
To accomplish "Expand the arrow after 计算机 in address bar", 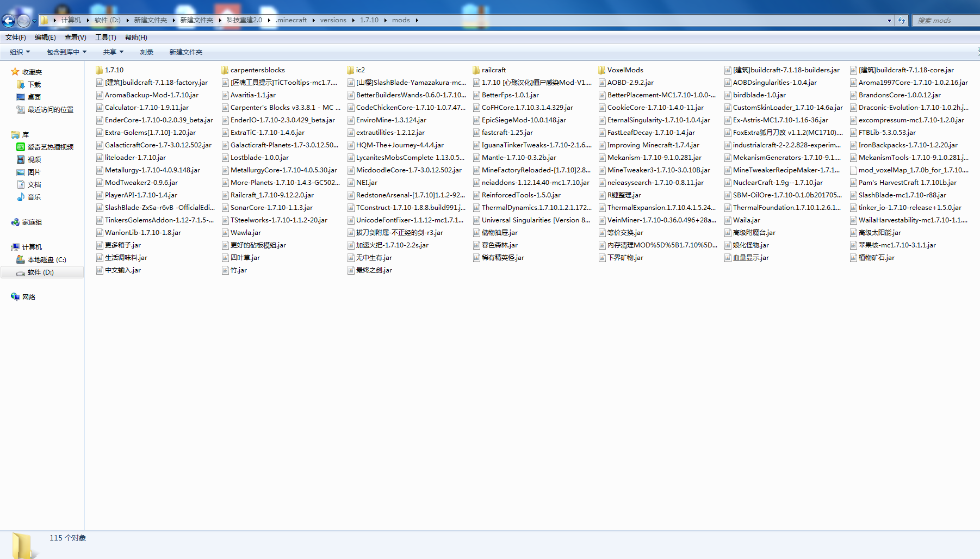I will click(x=88, y=20).
